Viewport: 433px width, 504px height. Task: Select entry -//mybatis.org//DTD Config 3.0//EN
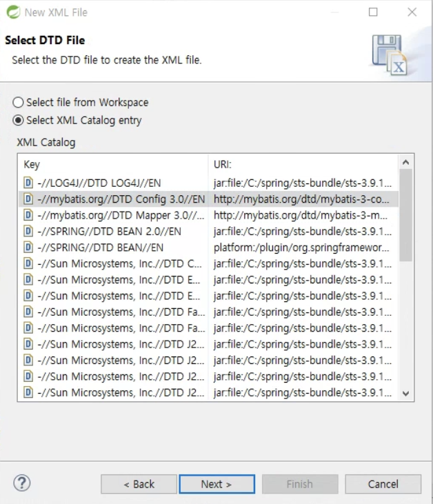[x=121, y=199]
